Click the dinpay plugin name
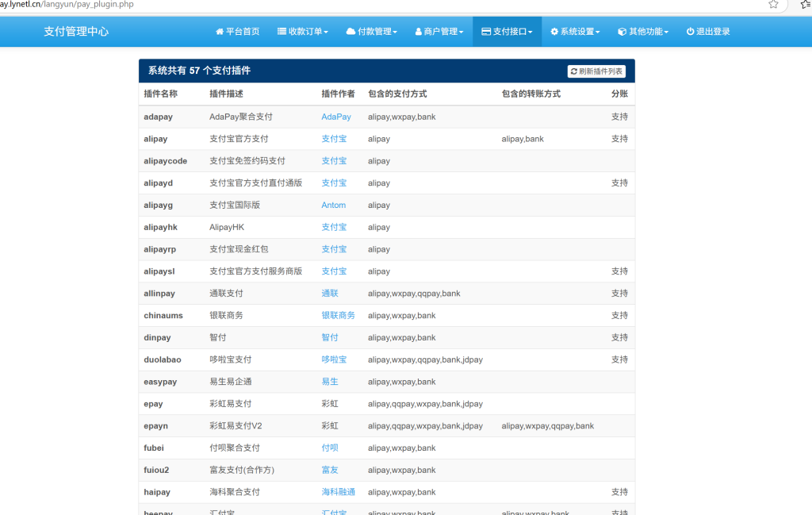 coord(157,338)
